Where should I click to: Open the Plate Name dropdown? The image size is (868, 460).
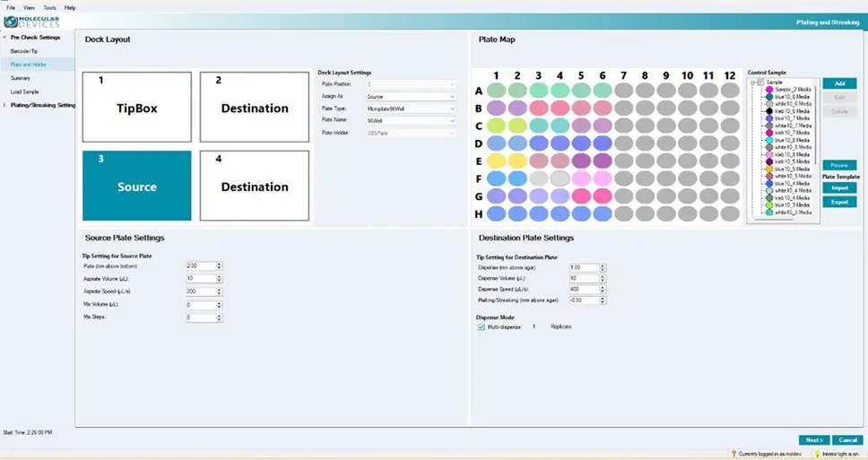[411, 121]
